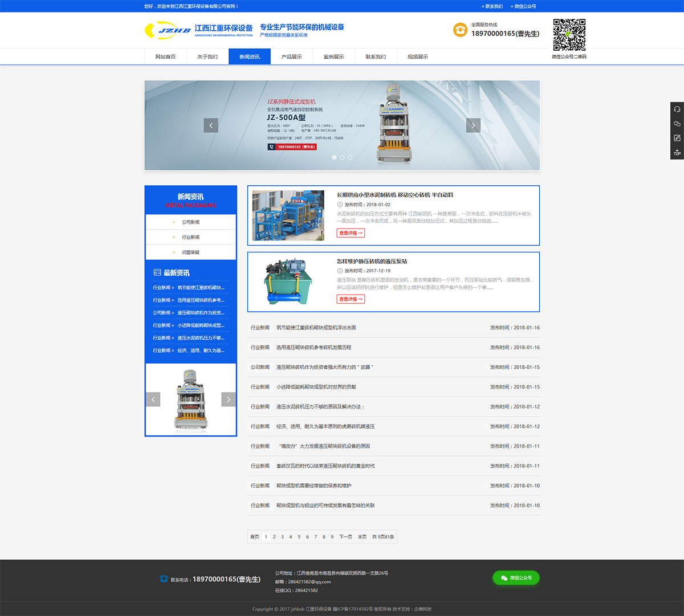The image size is (684, 616).
Task: Click the orange phone hotline icon
Action: 460,30
